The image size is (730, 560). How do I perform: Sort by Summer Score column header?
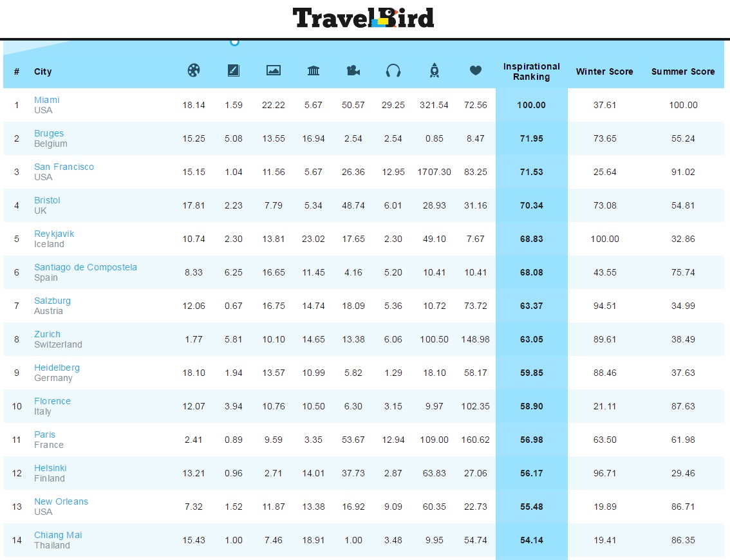pyautogui.click(x=683, y=71)
